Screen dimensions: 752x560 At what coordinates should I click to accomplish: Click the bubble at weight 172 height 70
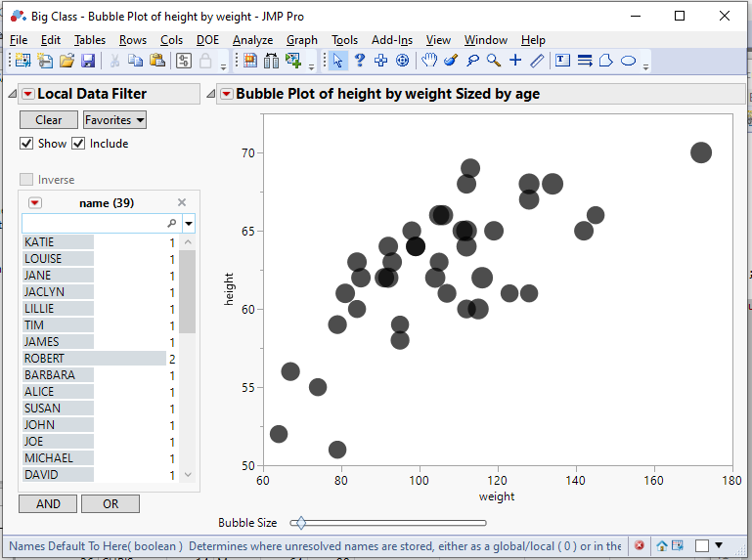click(x=701, y=152)
